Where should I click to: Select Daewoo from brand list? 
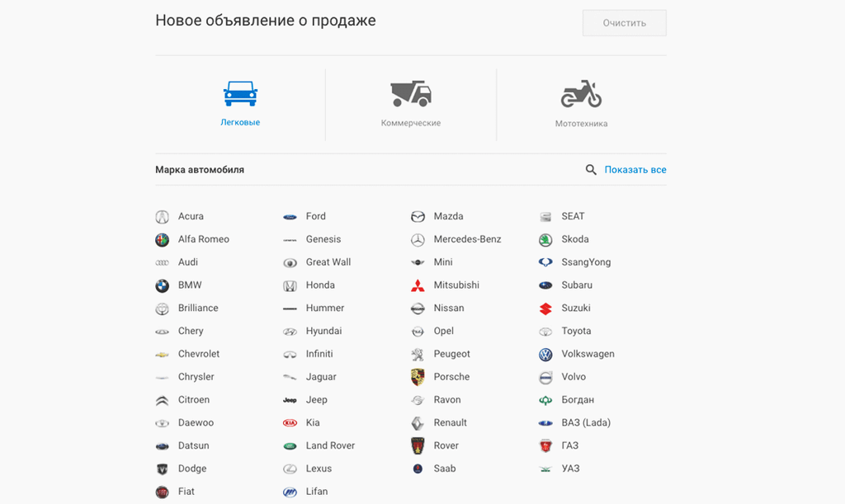[196, 422]
